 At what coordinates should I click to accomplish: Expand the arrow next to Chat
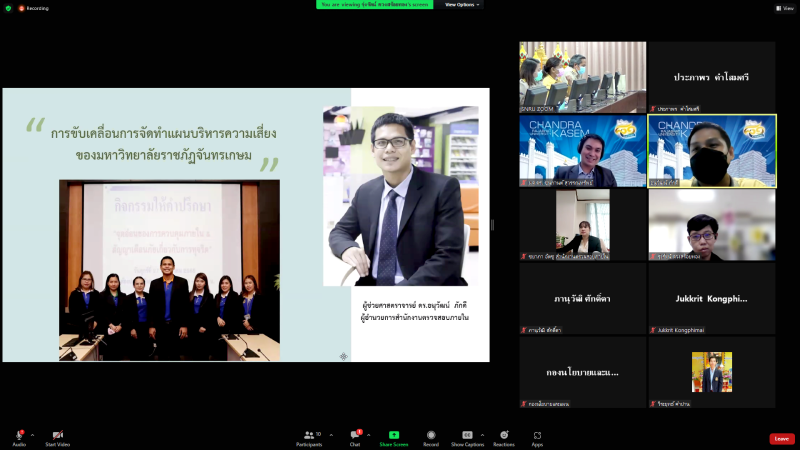click(x=369, y=434)
